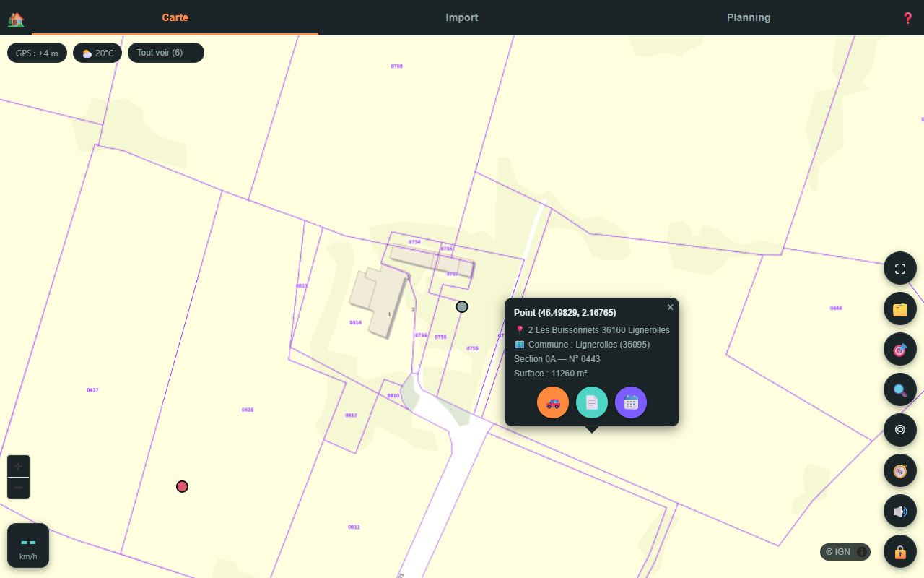Toggle the orange padlock map lock
This screenshot has height=578, width=924.
pyautogui.click(x=900, y=552)
